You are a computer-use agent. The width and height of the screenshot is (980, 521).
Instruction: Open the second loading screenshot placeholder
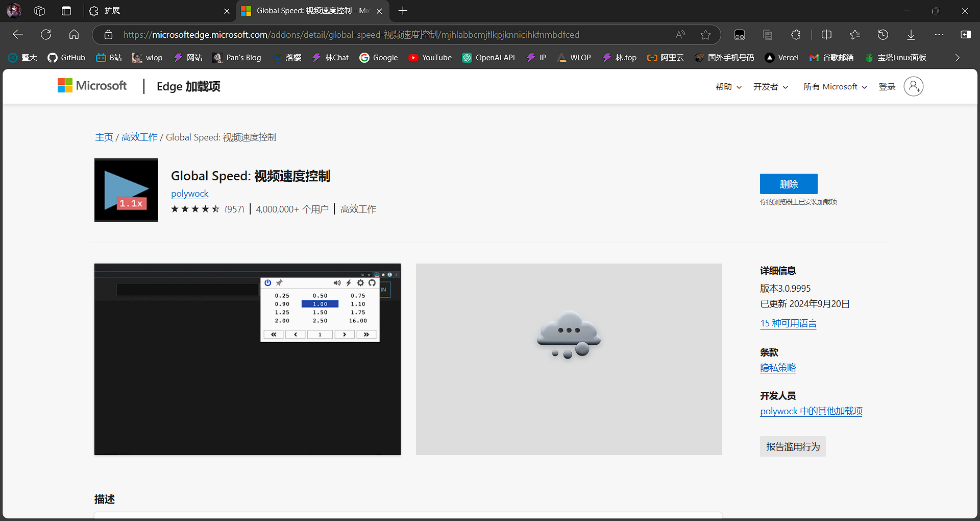pyautogui.click(x=569, y=359)
